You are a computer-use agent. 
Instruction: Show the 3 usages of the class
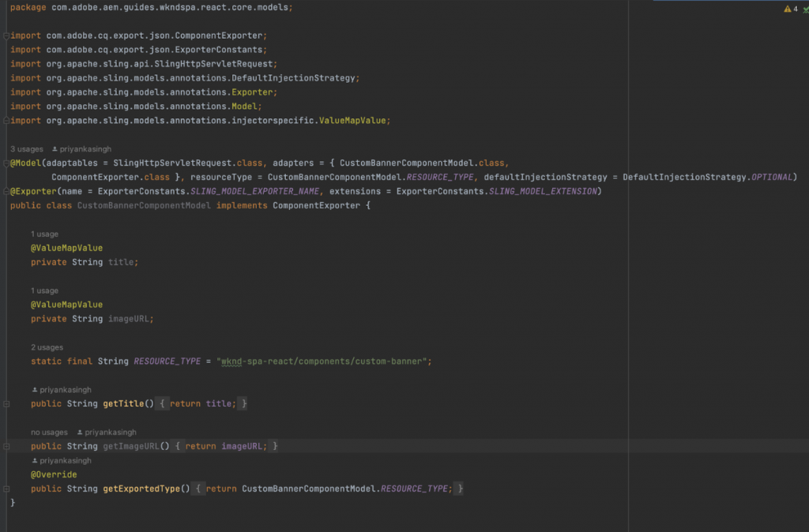[27, 149]
